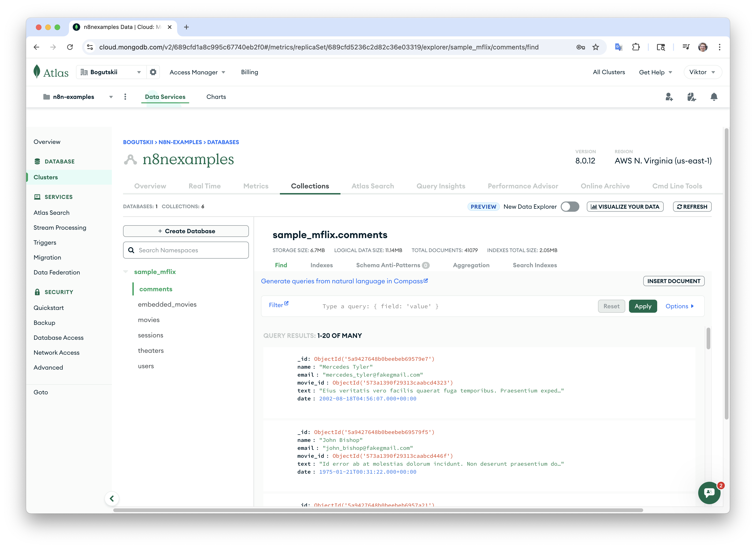This screenshot has width=756, height=548.
Task: Click the project three-dot menu icon
Action: (125, 97)
